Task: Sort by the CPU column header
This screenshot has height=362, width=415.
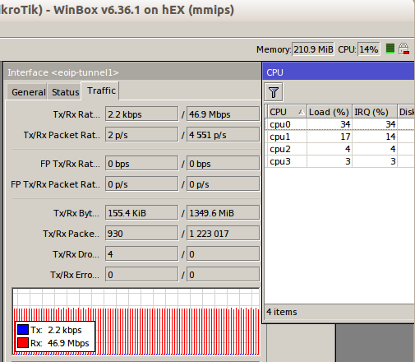Action: tap(286, 112)
